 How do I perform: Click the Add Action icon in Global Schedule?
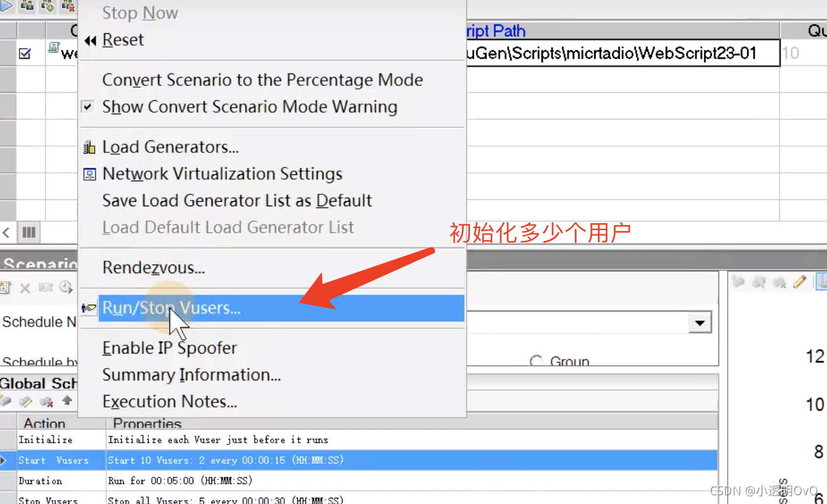click(x=6, y=401)
